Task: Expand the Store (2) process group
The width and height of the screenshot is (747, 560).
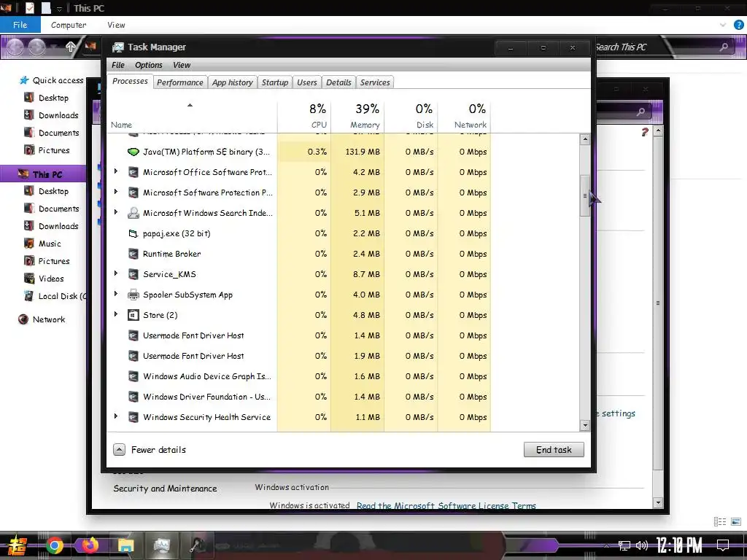Action: click(116, 314)
